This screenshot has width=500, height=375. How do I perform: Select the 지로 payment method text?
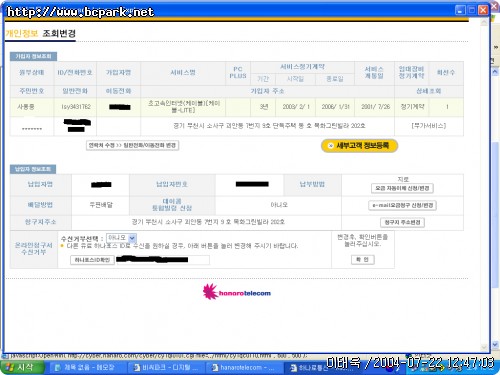tap(403, 179)
